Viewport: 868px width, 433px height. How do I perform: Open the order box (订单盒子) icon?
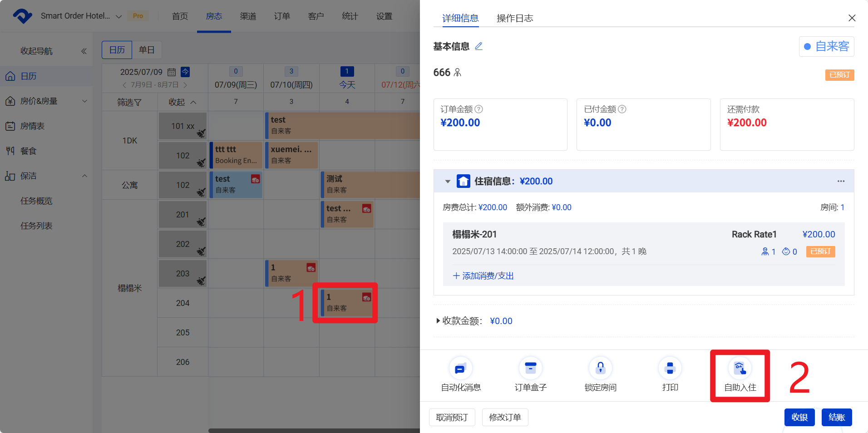[530, 369]
